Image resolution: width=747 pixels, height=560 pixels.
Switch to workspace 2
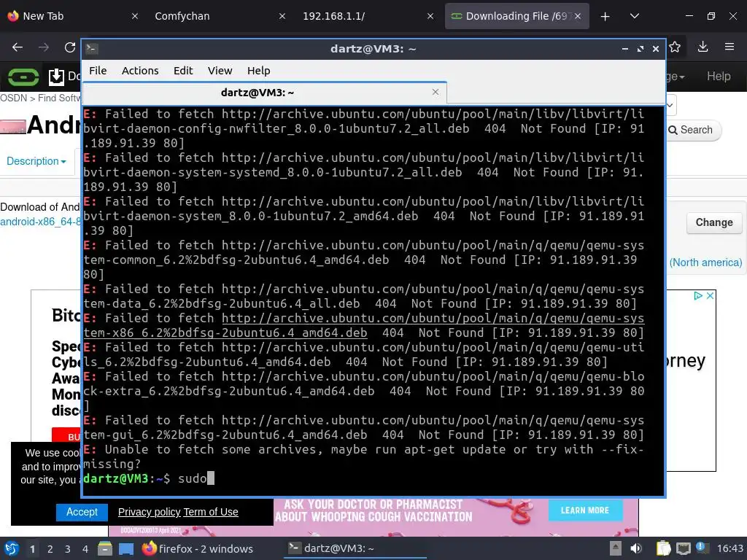click(50, 549)
